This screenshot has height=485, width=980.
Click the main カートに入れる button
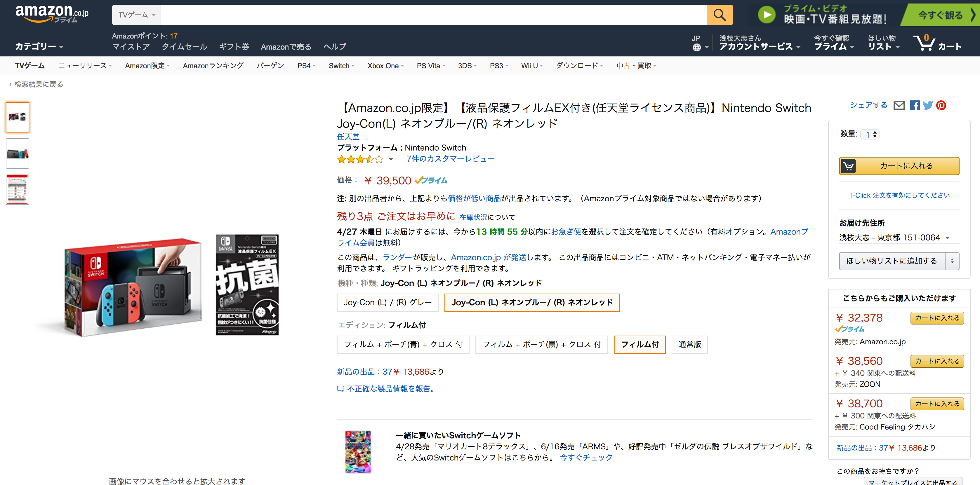coord(899,166)
